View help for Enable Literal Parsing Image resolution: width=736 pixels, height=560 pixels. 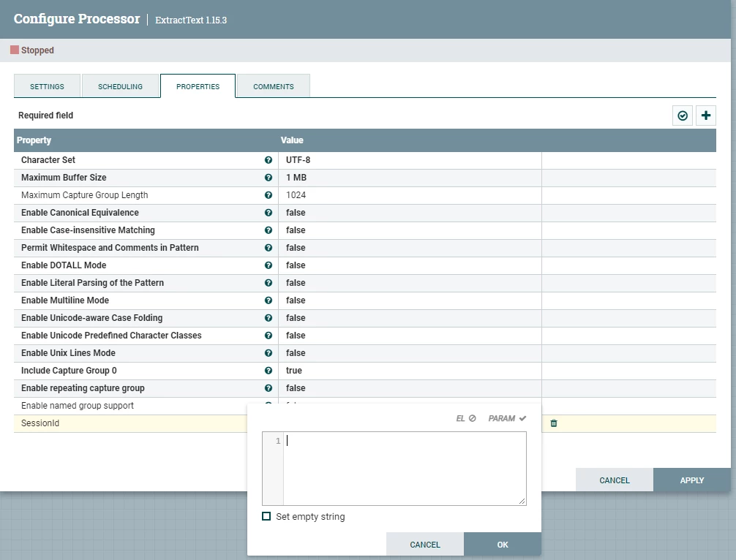click(268, 283)
